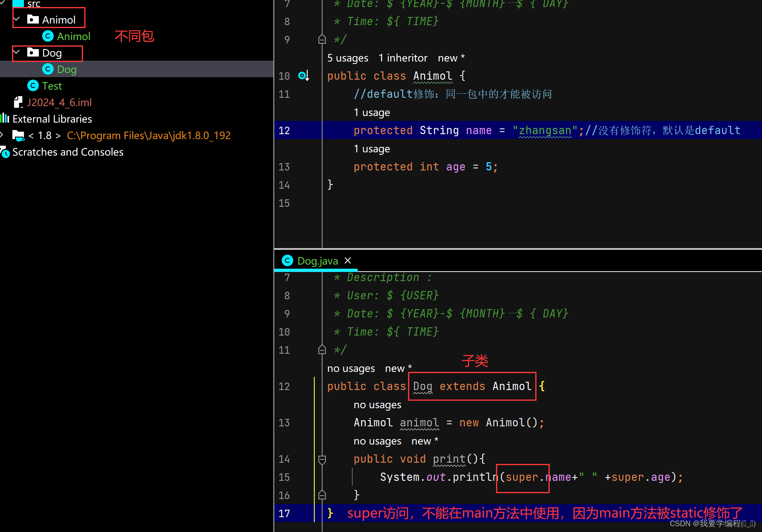Click fold end marker at line 16
The image size is (762, 532).
pos(322,495)
